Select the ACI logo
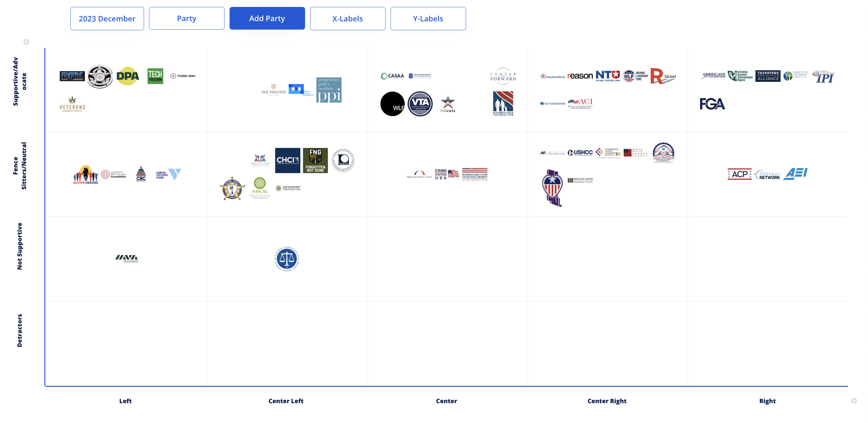The width and height of the screenshot is (868, 423). pyautogui.click(x=580, y=104)
